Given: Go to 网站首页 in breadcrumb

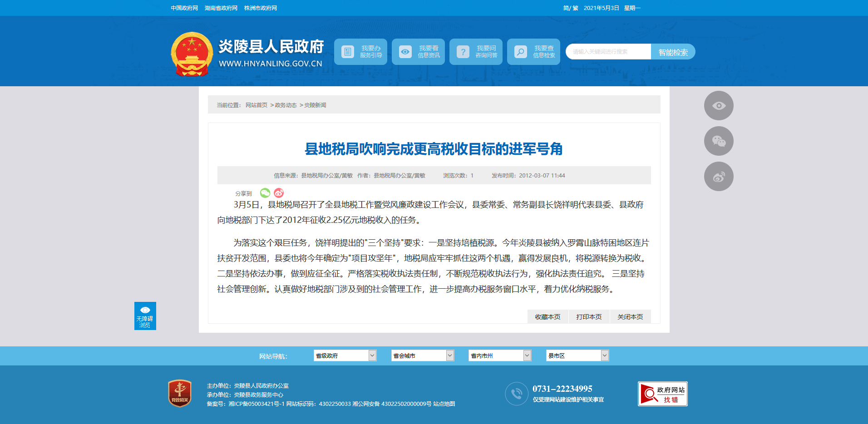Looking at the screenshot, I should tap(256, 105).
